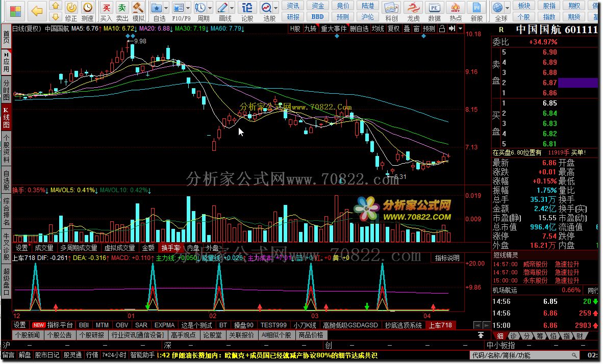
Task: Click the 9.98 high price label on chart
Action: click(x=140, y=41)
